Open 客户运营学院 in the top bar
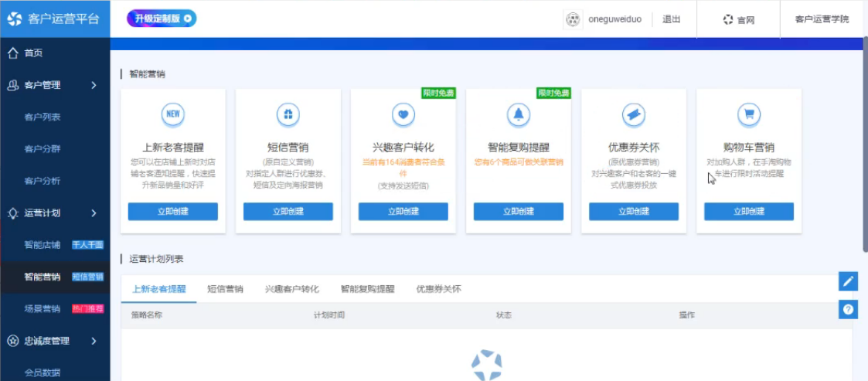The width and height of the screenshot is (868, 381). (x=821, y=19)
